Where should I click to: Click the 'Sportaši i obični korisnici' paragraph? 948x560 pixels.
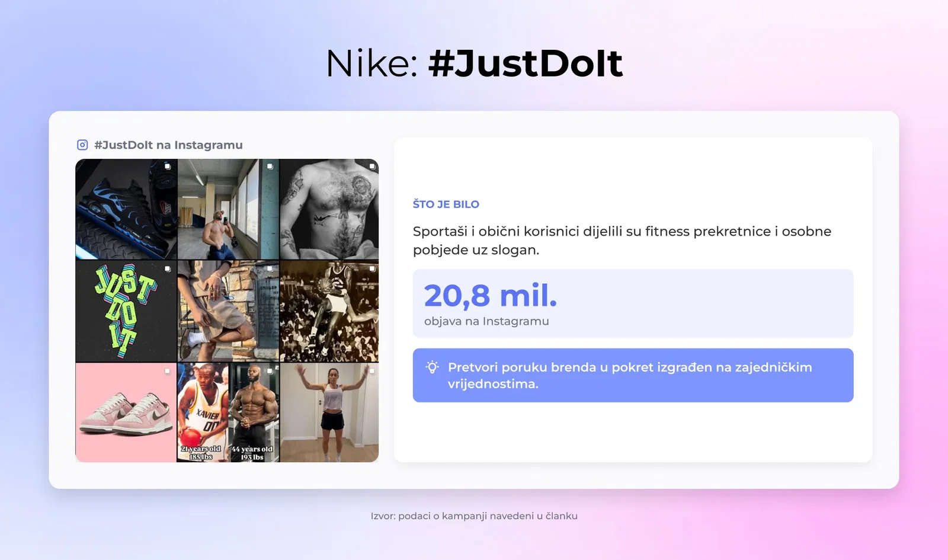[x=622, y=241]
